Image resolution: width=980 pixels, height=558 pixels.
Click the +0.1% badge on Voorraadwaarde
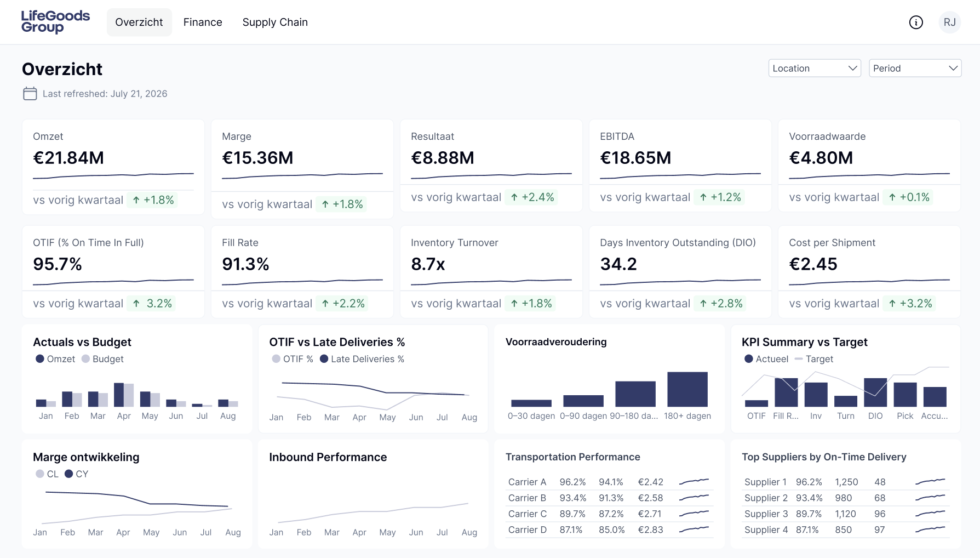[909, 197]
